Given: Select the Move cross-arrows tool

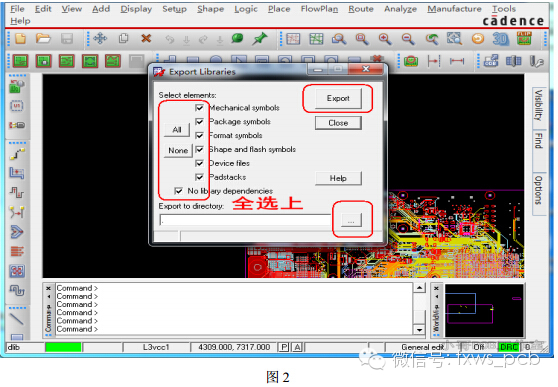Looking at the screenshot, I should coord(100,38).
